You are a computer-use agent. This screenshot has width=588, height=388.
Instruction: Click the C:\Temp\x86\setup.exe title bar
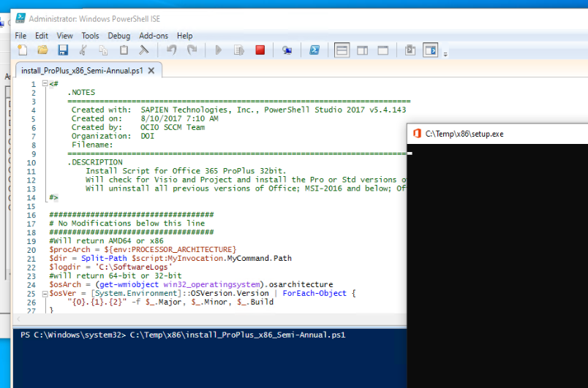click(x=497, y=134)
